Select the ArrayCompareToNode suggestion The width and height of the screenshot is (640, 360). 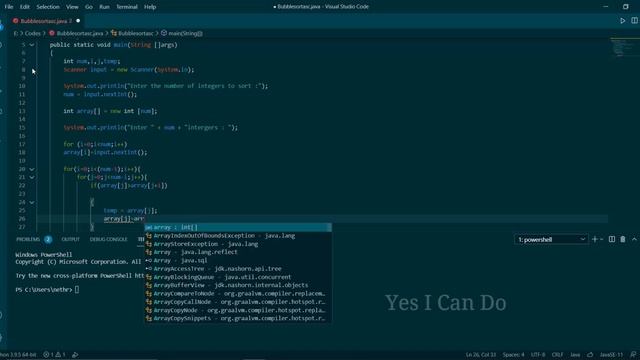click(238, 293)
